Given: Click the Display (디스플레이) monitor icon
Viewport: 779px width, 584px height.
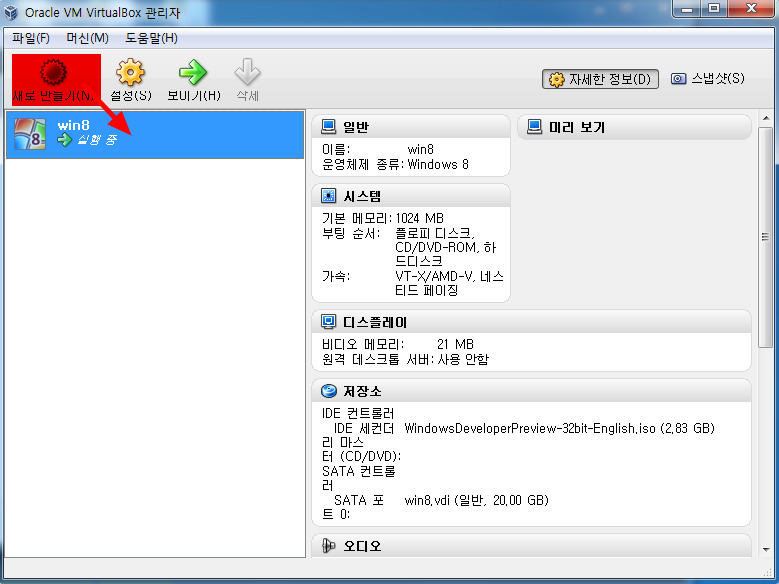Looking at the screenshot, I should [328, 322].
